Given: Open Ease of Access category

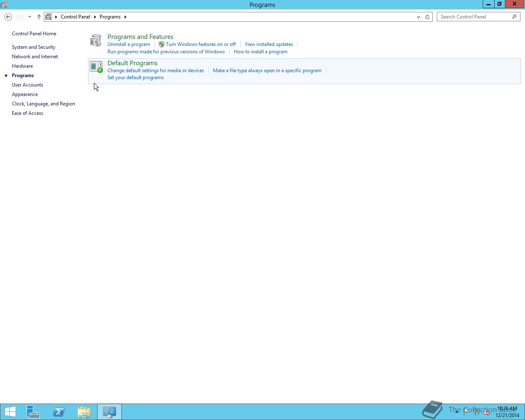Looking at the screenshot, I should [x=27, y=113].
